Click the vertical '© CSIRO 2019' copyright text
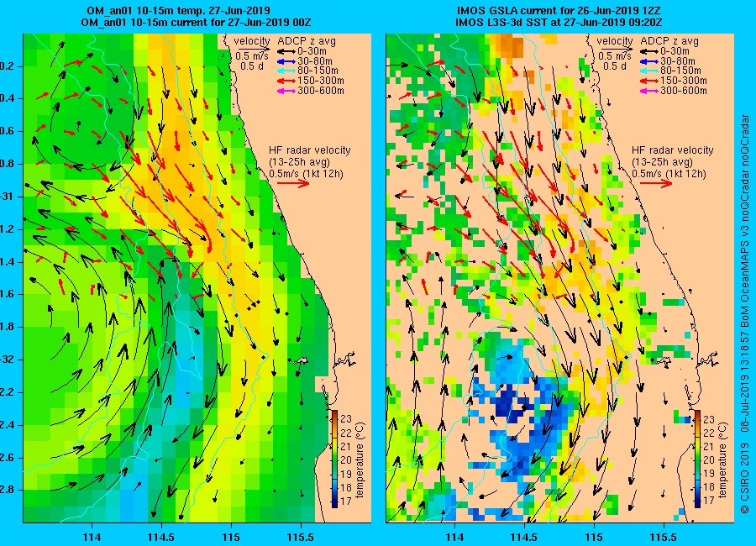The height and width of the screenshot is (546, 756). pyautogui.click(x=745, y=480)
